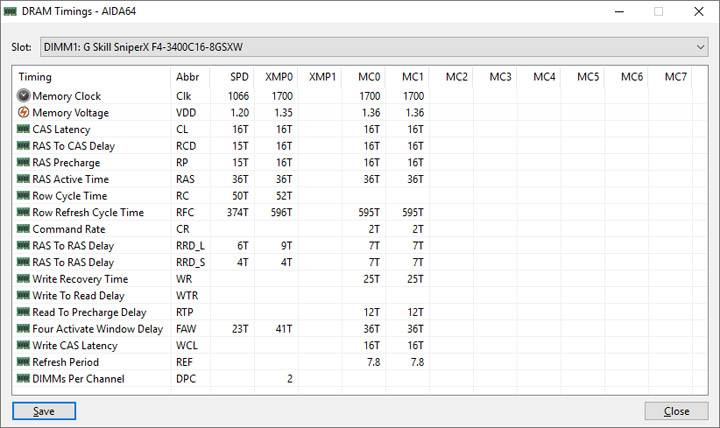Click the XMP0 RRD_L value 9T
This screenshot has width=720, height=428.
click(x=287, y=246)
